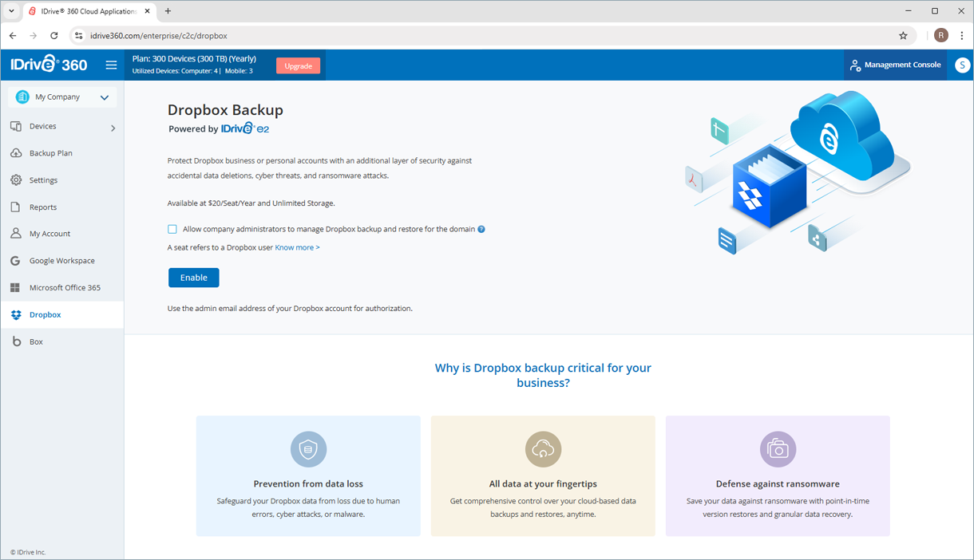Open the Chrome three-dot menu
This screenshot has width=974, height=560.
point(961,36)
